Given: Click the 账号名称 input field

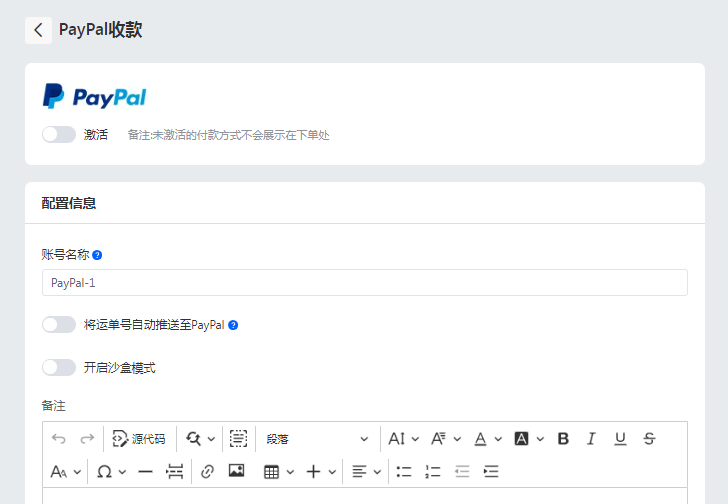Looking at the screenshot, I should click(364, 283).
